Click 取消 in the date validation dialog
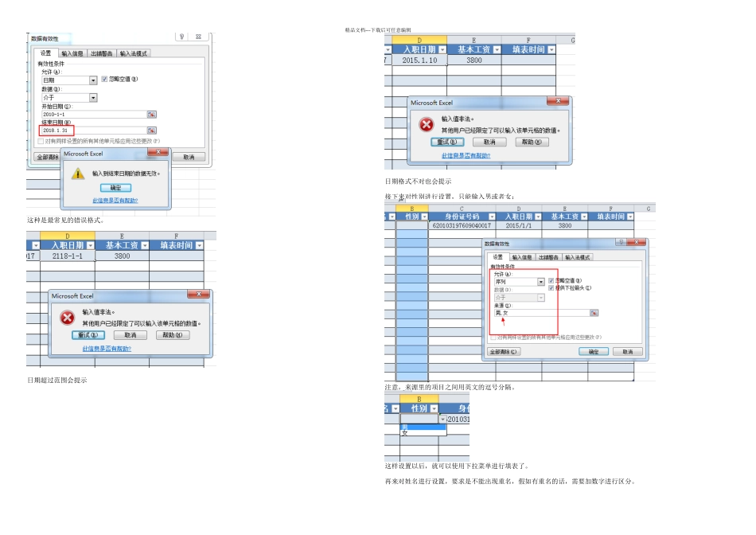Viewport: 756px width, 535px height. 189,158
